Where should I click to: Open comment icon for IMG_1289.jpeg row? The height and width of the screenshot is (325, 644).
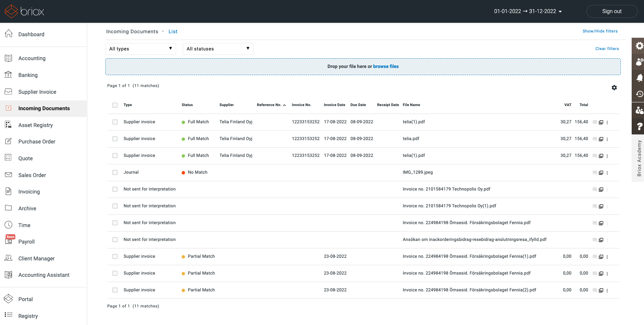tap(595, 173)
